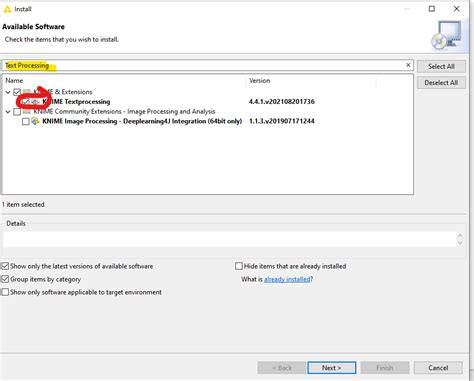This screenshot has height=381, width=474.
Task: Toggle KNIME Textprocessing checkbox
Action: [x=26, y=101]
